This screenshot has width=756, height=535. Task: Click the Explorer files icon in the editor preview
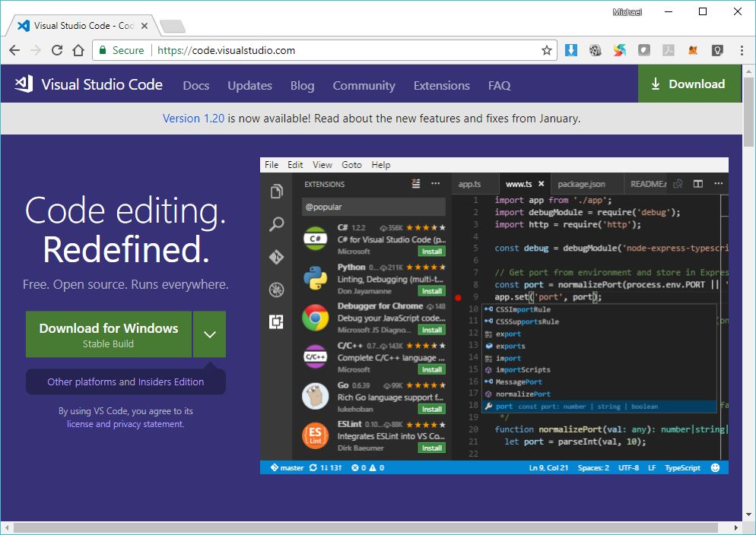pos(276,192)
